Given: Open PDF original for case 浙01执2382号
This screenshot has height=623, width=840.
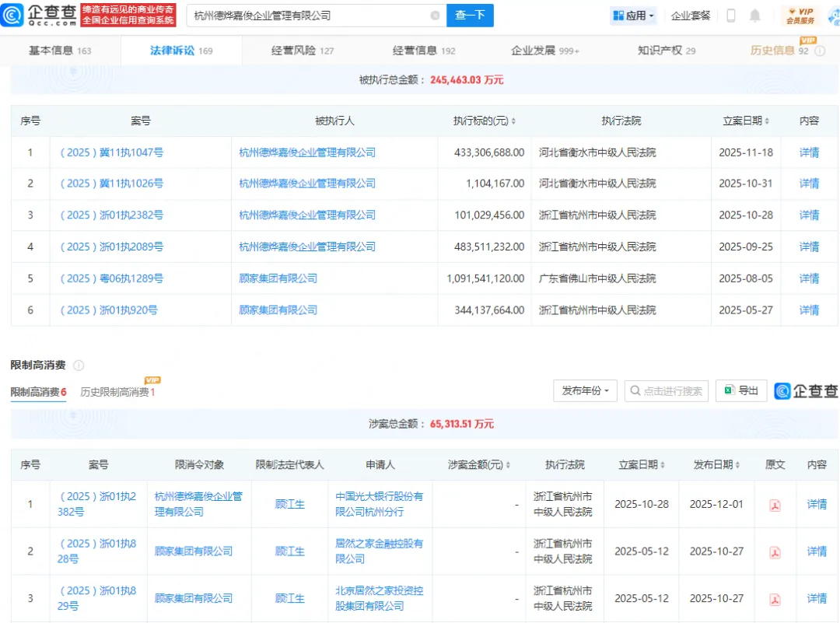Looking at the screenshot, I should click(775, 505).
